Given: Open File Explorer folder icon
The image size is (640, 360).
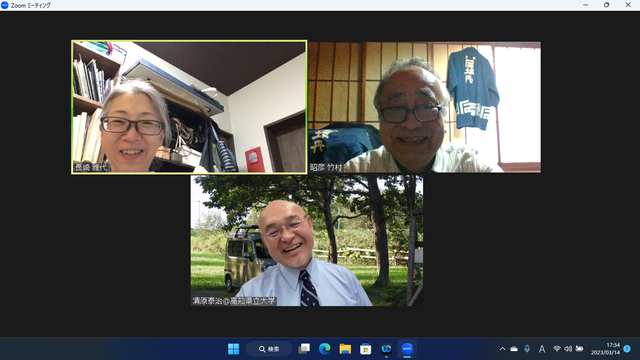Looking at the screenshot, I should (345, 349).
